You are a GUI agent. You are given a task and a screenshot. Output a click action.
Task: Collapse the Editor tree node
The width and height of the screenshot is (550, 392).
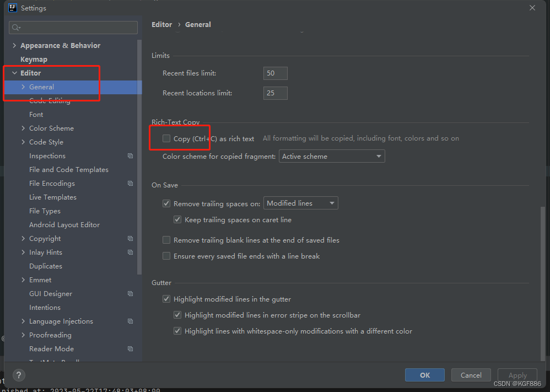(x=14, y=73)
